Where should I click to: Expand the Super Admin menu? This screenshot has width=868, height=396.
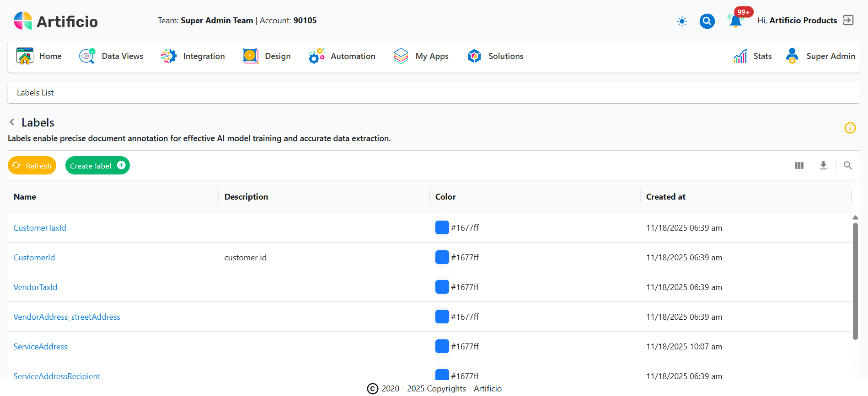tap(820, 56)
